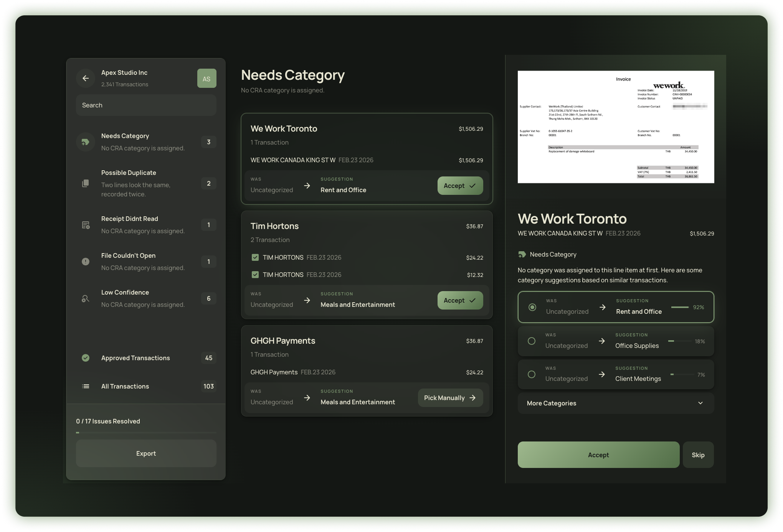Click the arrow in the Client Meetings suggestion option

(602, 374)
